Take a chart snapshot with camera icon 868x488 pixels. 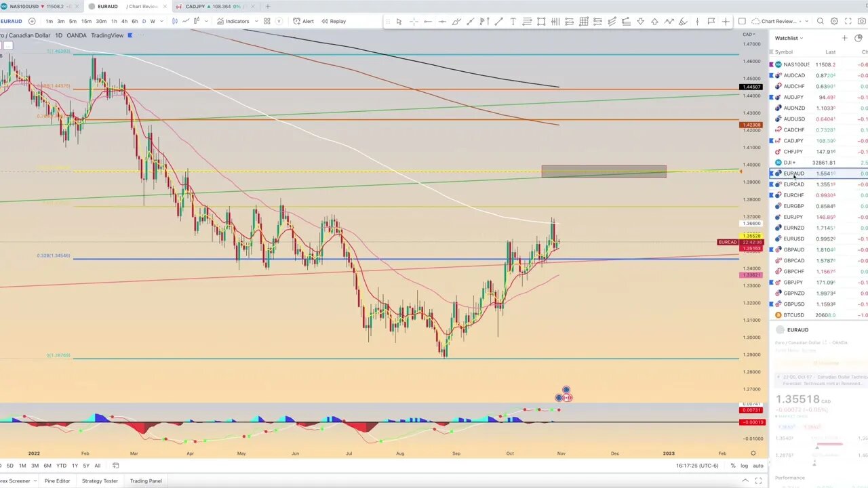coord(862,21)
